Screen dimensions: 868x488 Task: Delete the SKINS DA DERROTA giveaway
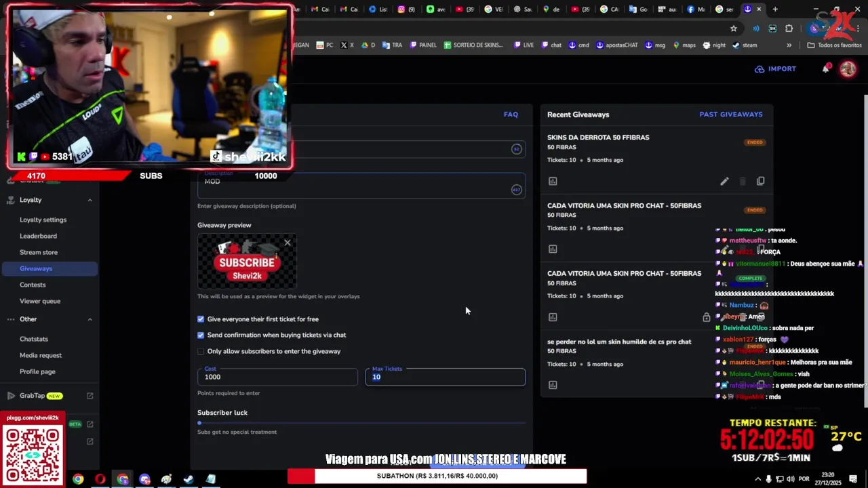(x=743, y=181)
